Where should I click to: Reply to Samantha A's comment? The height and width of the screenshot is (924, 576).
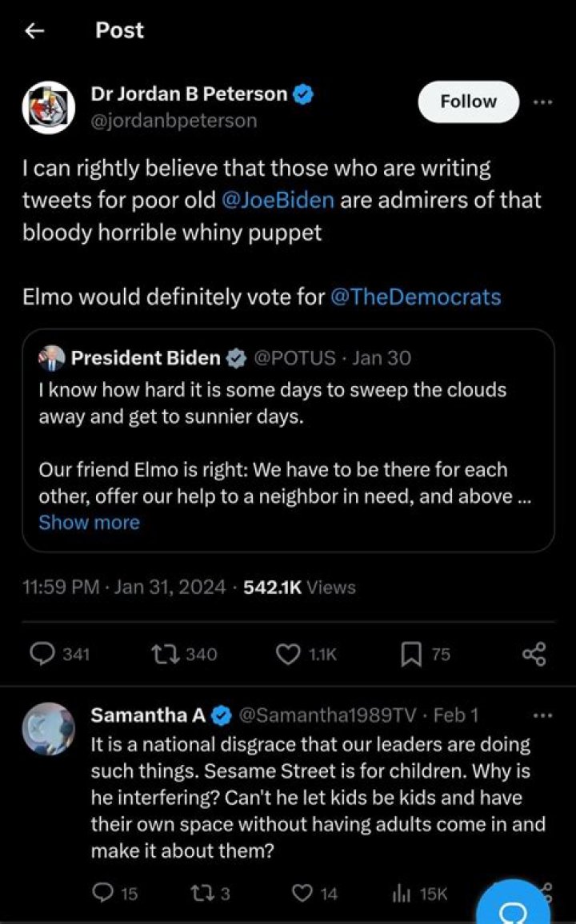tap(103, 894)
